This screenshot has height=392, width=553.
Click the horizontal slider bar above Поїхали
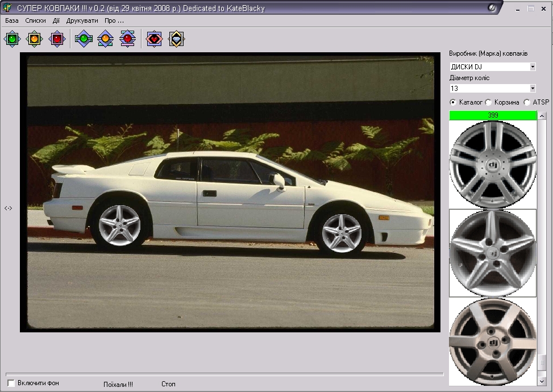224,374
